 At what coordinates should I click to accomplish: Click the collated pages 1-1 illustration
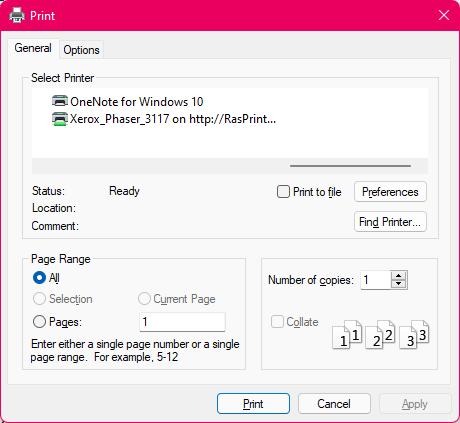[x=347, y=334]
